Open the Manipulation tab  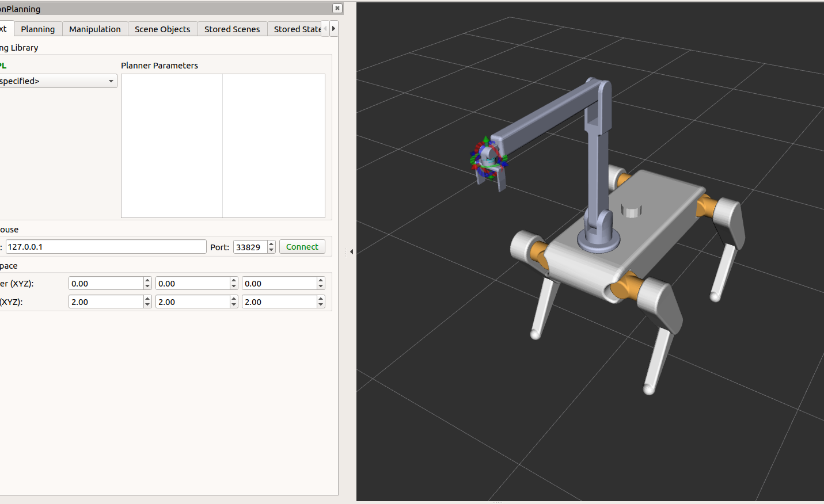(x=95, y=29)
